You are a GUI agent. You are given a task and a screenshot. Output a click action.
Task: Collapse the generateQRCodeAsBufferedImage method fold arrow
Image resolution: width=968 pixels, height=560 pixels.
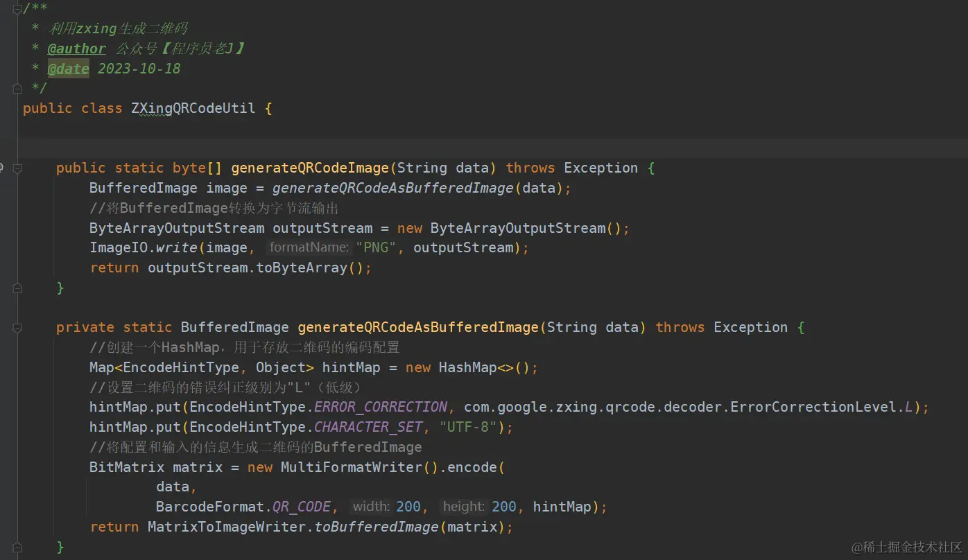click(16, 326)
